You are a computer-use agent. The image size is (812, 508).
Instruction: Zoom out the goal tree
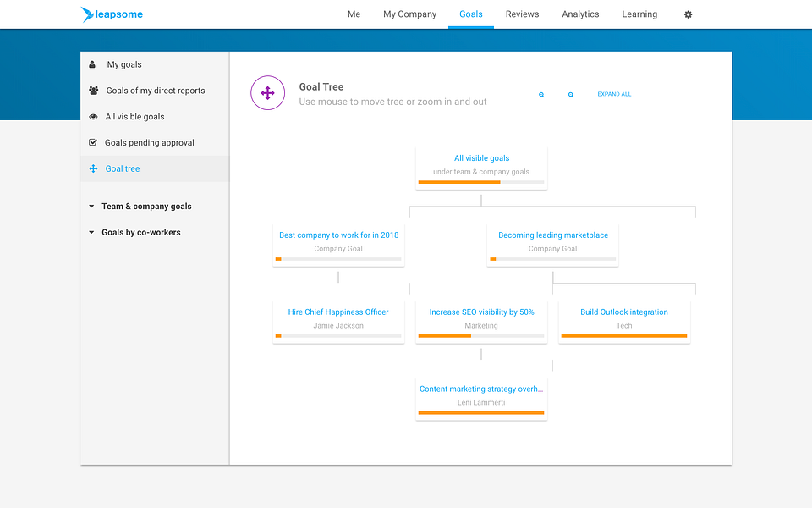pyautogui.click(x=541, y=94)
